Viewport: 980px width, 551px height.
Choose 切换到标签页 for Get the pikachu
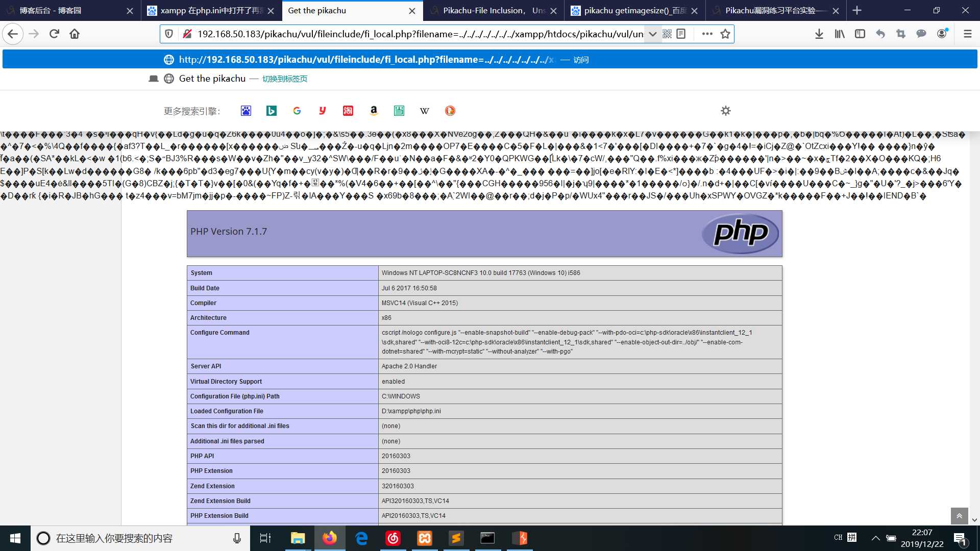click(x=285, y=79)
